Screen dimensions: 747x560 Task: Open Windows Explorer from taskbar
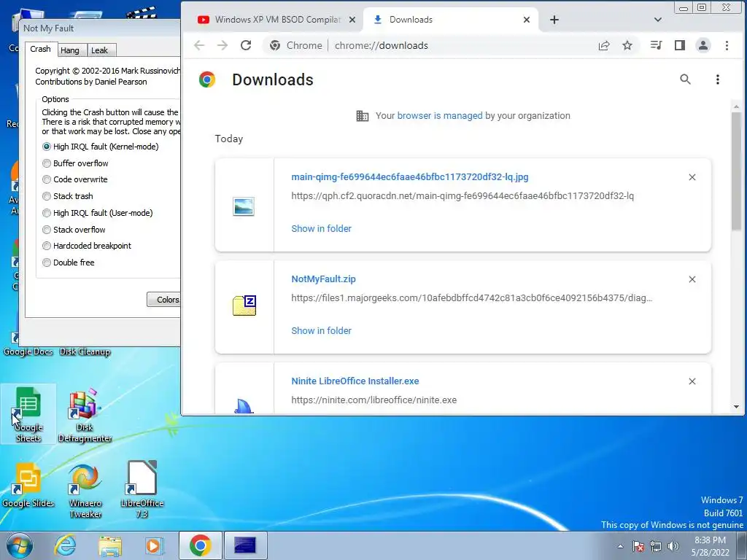[x=110, y=545]
